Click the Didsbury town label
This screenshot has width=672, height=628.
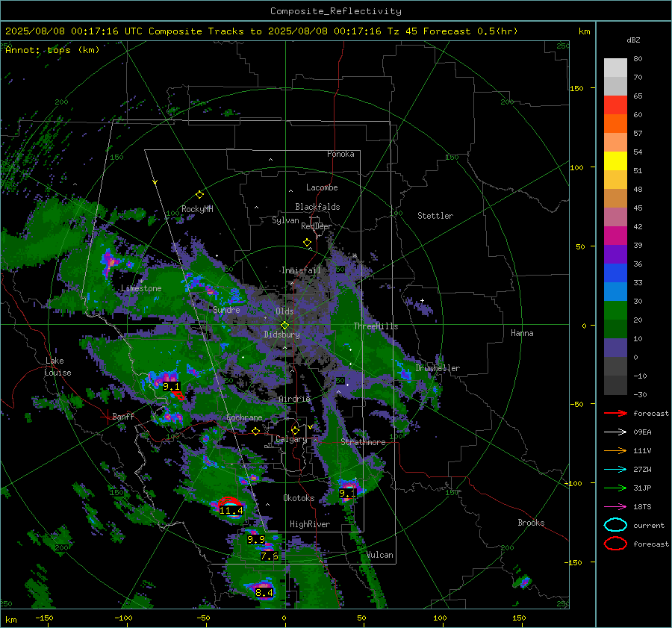tap(281, 335)
